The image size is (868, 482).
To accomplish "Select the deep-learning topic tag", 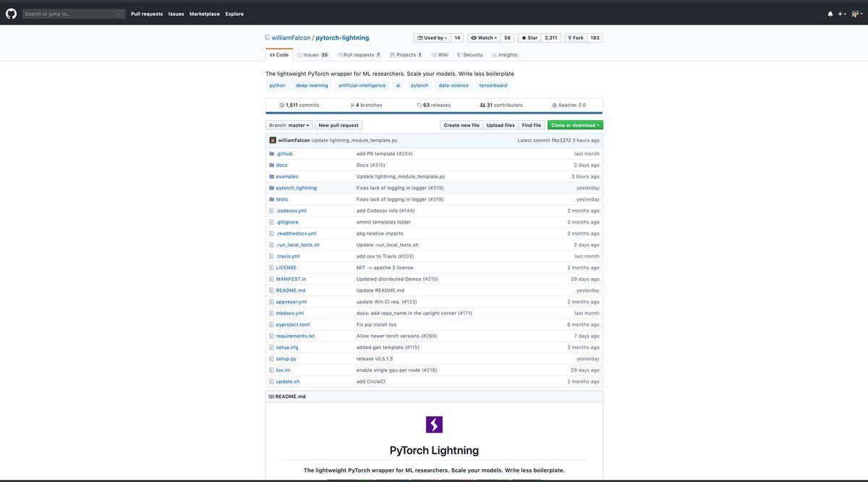I will coord(312,85).
